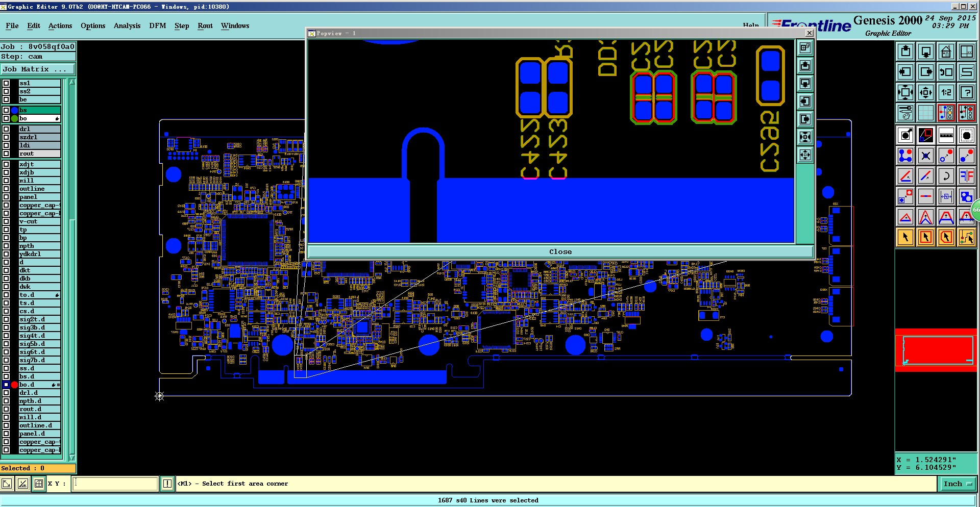Click the red overview thumbnail panel

[936, 349]
